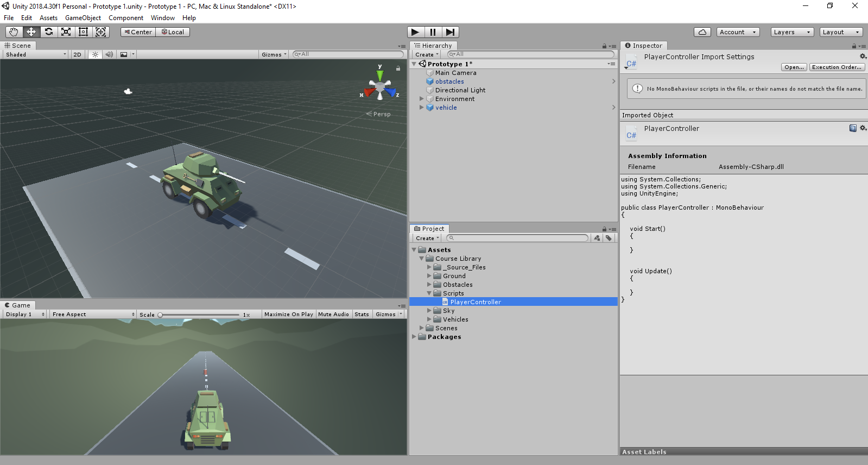The width and height of the screenshot is (868, 465).
Task: Open the File menu
Action: click(x=9, y=18)
